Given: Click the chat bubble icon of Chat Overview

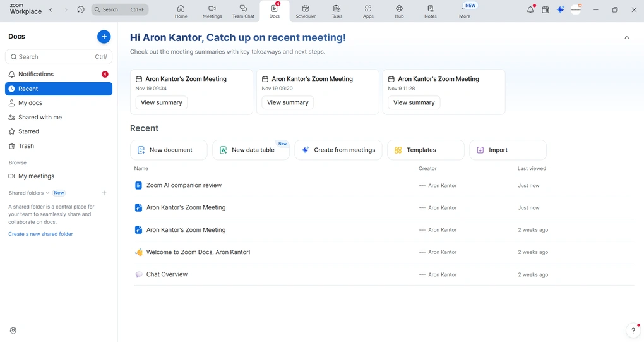Looking at the screenshot, I should click(x=139, y=274).
